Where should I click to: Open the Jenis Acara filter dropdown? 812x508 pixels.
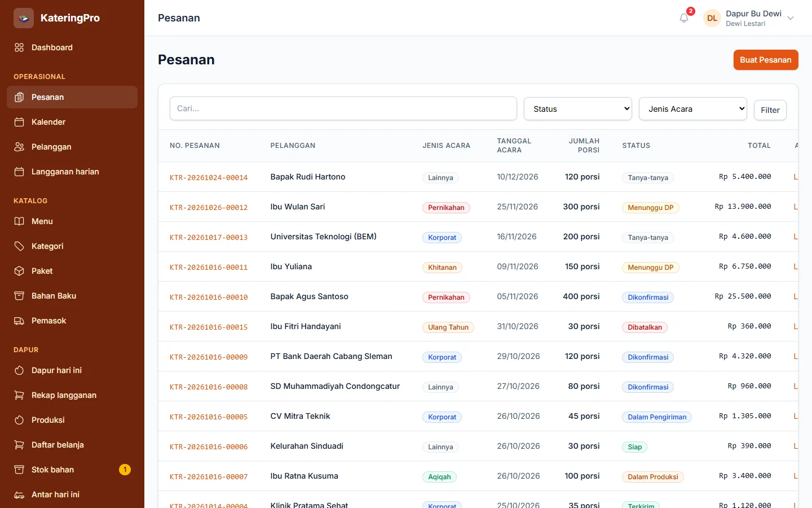tap(693, 109)
